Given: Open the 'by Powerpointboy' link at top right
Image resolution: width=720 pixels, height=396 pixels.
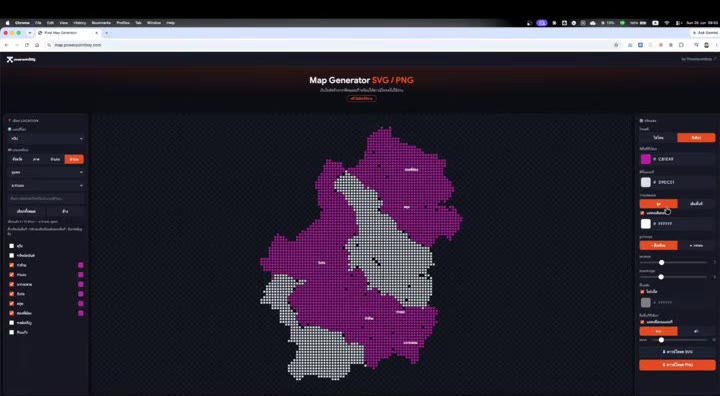Looking at the screenshot, I should [699, 59].
